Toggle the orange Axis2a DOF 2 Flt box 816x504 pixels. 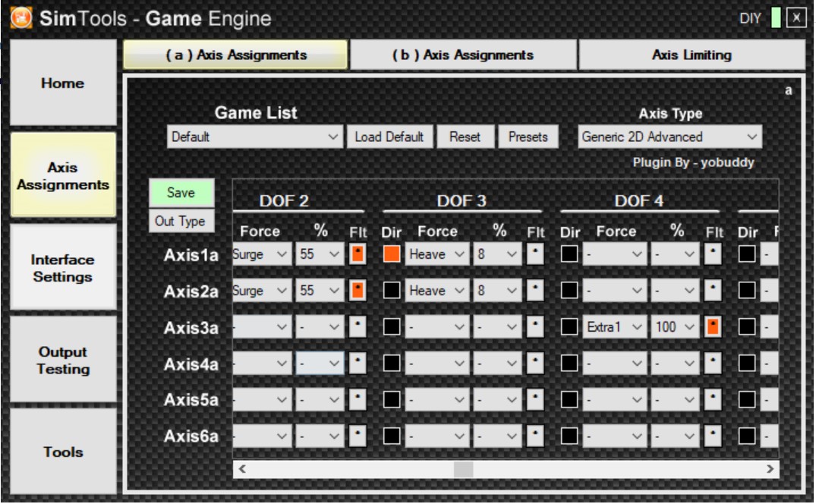[x=358, y=291]
